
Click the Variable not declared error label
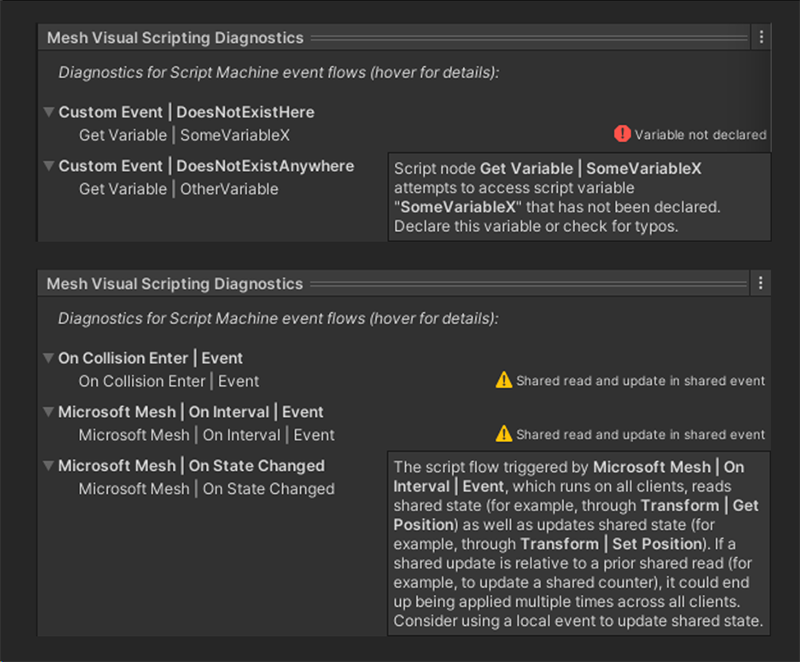click(x=700, y=135)
